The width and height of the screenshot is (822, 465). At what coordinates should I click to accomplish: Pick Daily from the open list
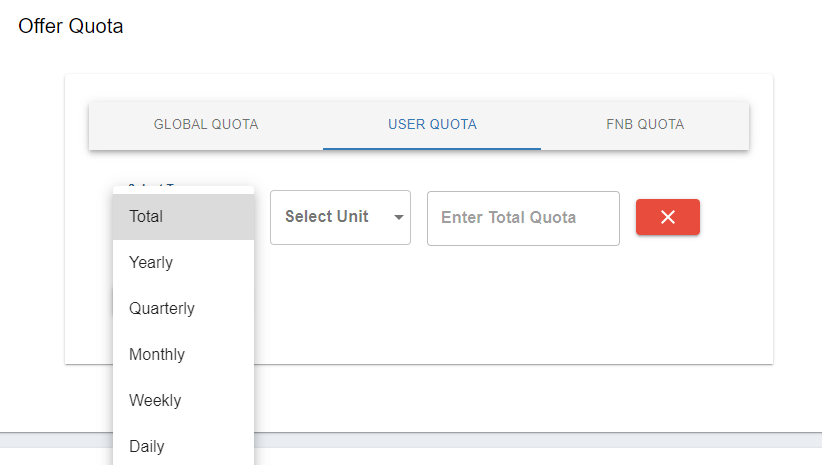pyautogui.click(x=183, y=446)
